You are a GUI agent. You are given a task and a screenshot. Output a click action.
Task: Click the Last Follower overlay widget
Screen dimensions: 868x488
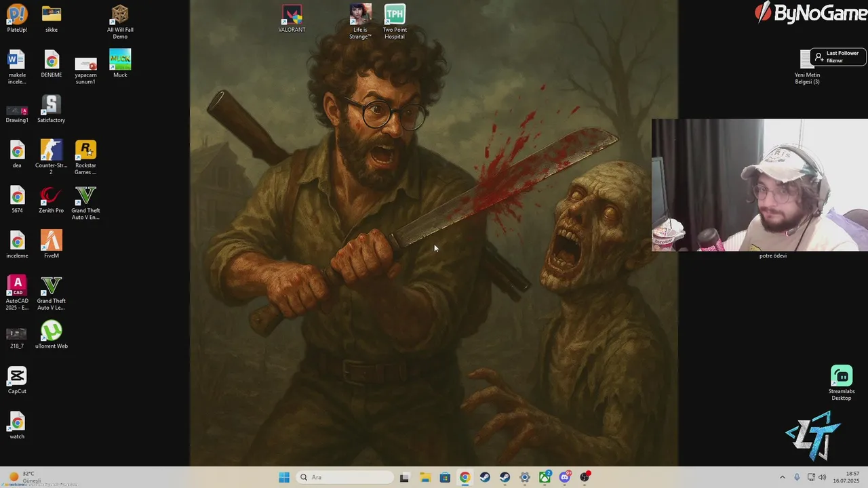pos(838,57)
